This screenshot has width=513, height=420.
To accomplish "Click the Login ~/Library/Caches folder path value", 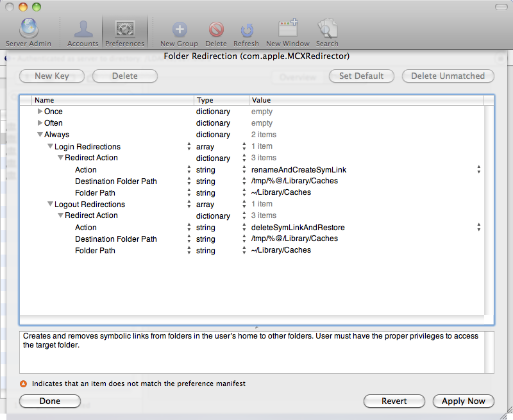I will click(x=281, y=192).
